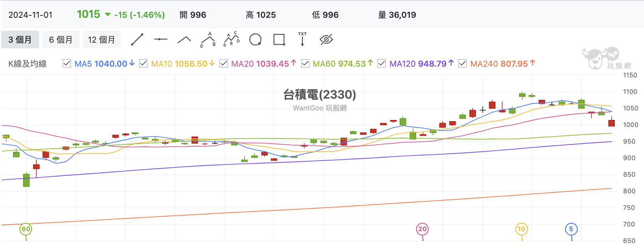Viewport: 644px width, 247px height.
Task: Click the MA10 1056.50 label
Action: coord(183,64)
